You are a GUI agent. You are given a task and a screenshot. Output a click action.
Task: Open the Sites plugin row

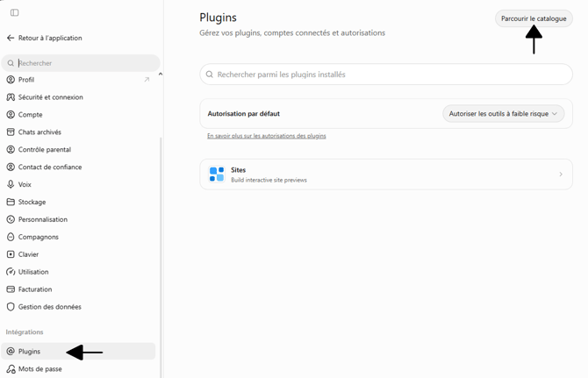tap(386, 175)
